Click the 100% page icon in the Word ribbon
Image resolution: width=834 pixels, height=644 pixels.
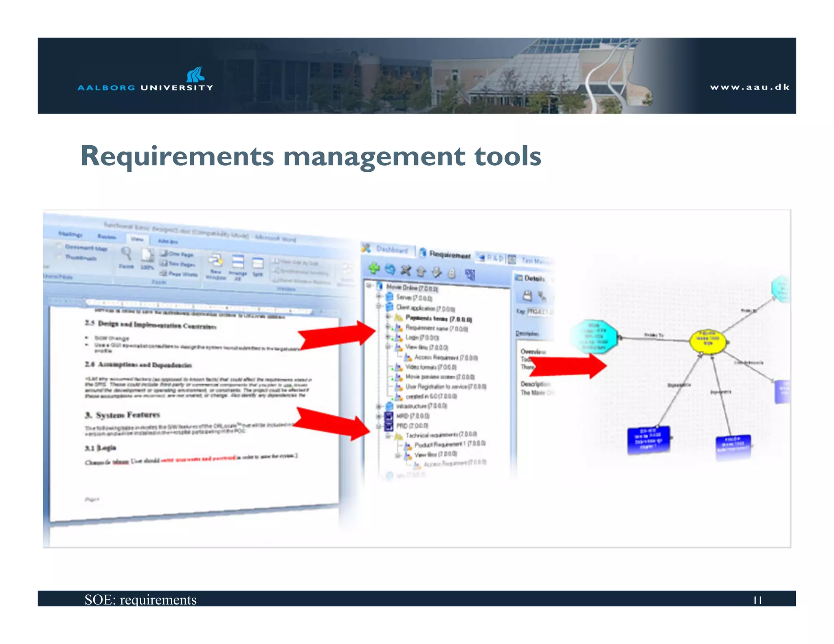[147, 256]
